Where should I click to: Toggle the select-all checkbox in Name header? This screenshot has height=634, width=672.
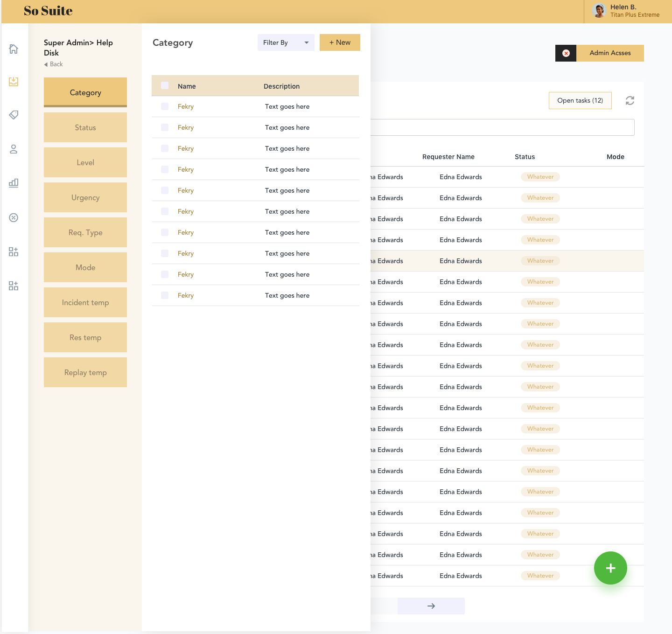[x=165, y=86]
